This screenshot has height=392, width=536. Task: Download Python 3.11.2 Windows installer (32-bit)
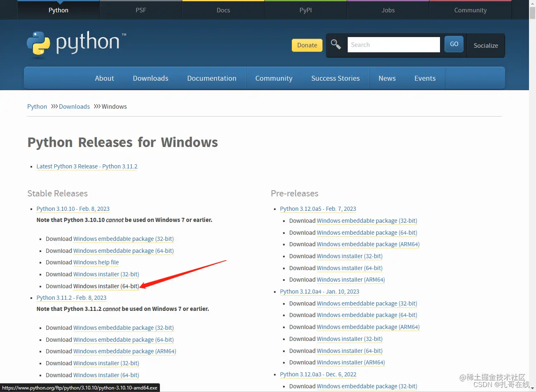106,363
